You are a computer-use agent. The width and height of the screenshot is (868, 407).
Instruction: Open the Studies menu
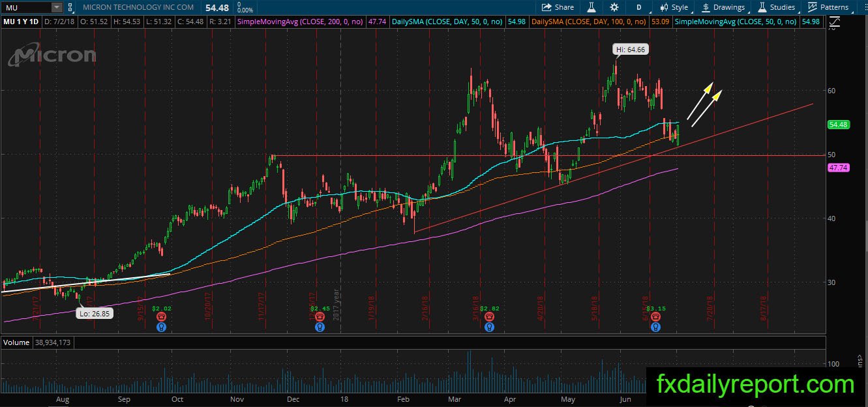[x=776, y=7]
